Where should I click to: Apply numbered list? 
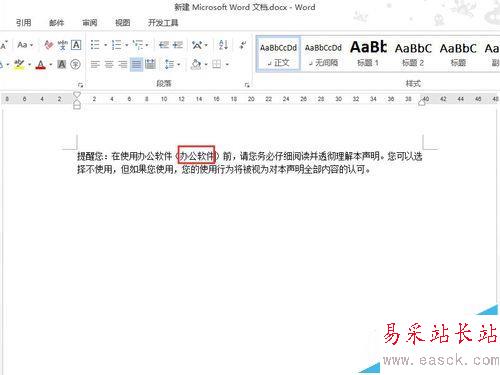click(x=116, y=45)
